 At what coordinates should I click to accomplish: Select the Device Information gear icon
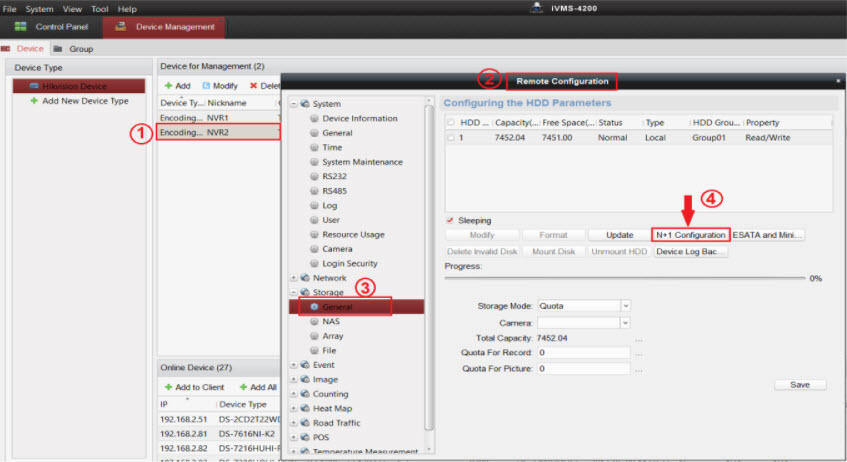314,118
